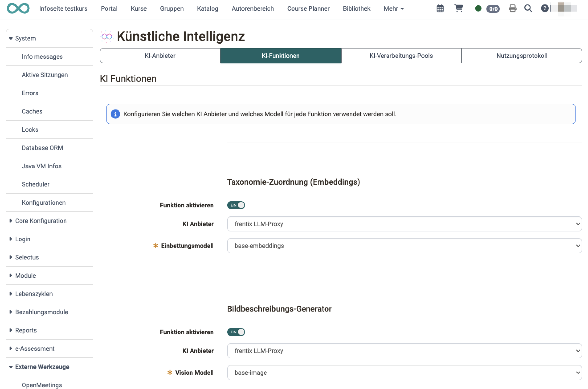Screen dimensions: 588x389
Task: Click the print icon
Action: (x=512, y=8)
